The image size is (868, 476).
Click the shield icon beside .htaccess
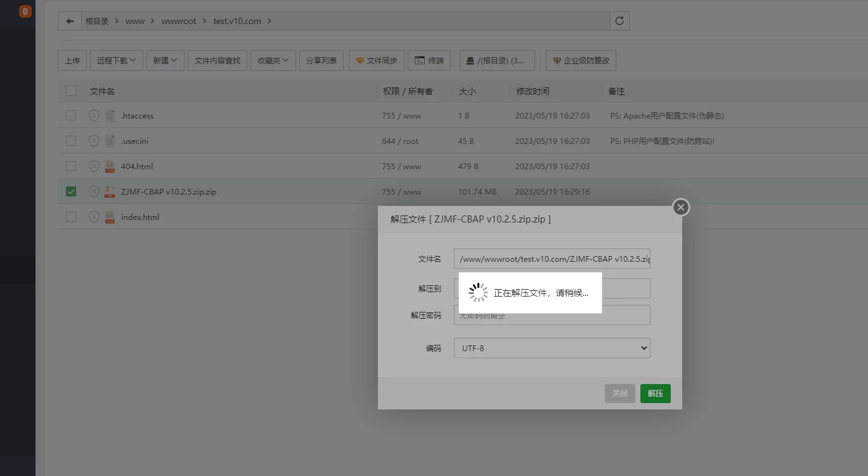tap(94, 115)
